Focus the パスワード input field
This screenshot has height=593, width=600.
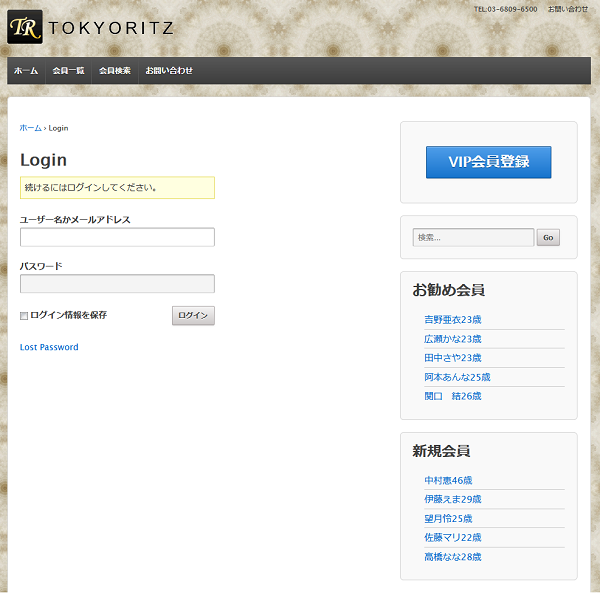pyautogui.click(x=117, y=284)
